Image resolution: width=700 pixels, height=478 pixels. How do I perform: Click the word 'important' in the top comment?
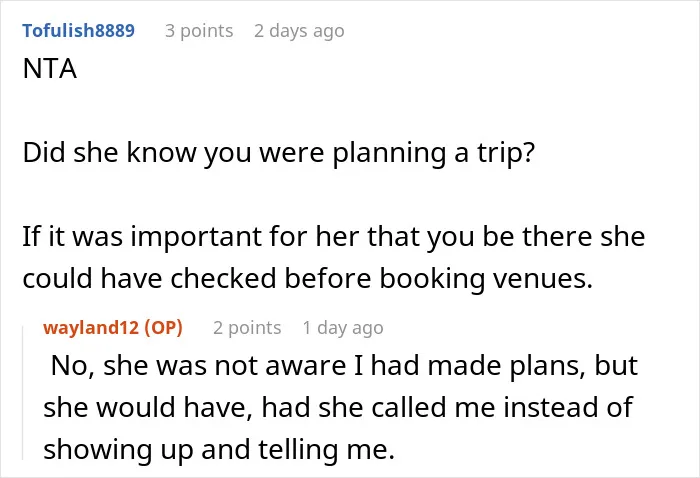tap(196, 237)
